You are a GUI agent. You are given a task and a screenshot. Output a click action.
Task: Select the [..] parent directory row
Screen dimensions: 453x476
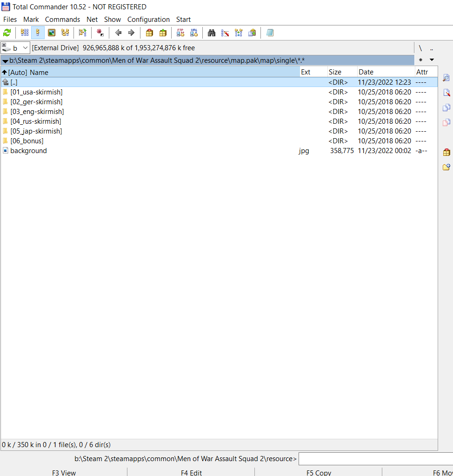pyautogui.click(x=219, y=82)
